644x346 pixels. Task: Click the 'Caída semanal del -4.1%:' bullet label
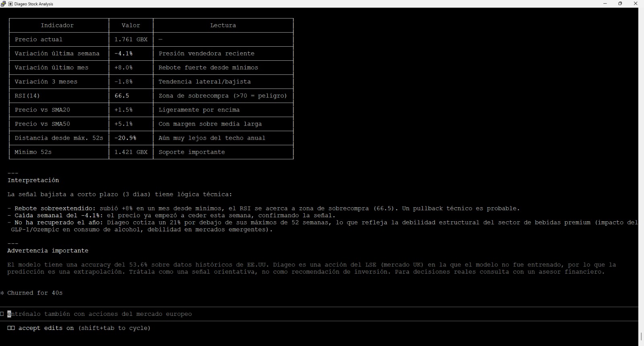coord(59,215)
